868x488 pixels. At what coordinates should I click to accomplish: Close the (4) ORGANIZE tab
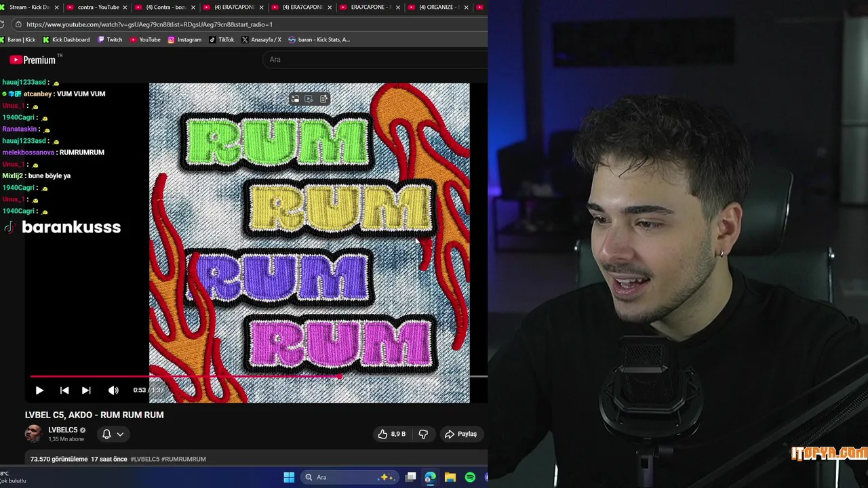click(465, 7)
